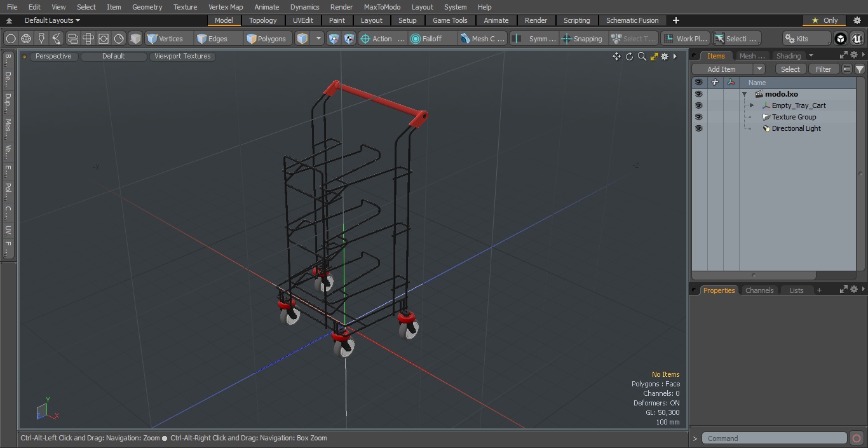Click the capsule shape icon in toolbar
Image resolution: width=868 pixels, height=448 pixels.
point(72,39)
